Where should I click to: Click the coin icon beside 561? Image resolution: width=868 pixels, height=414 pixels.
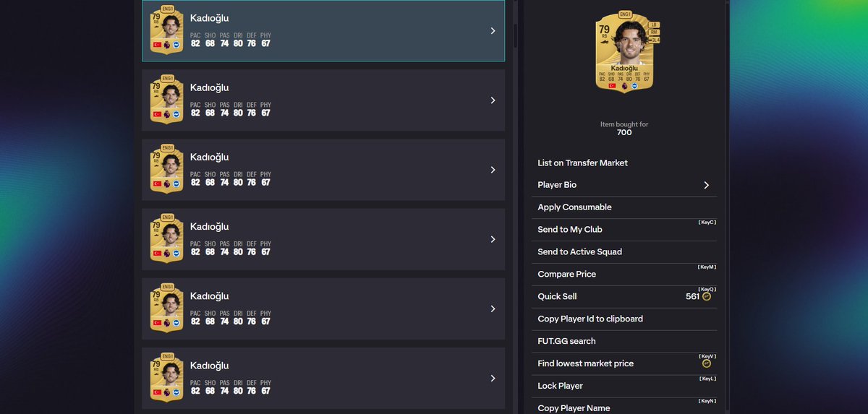point(707,296)
